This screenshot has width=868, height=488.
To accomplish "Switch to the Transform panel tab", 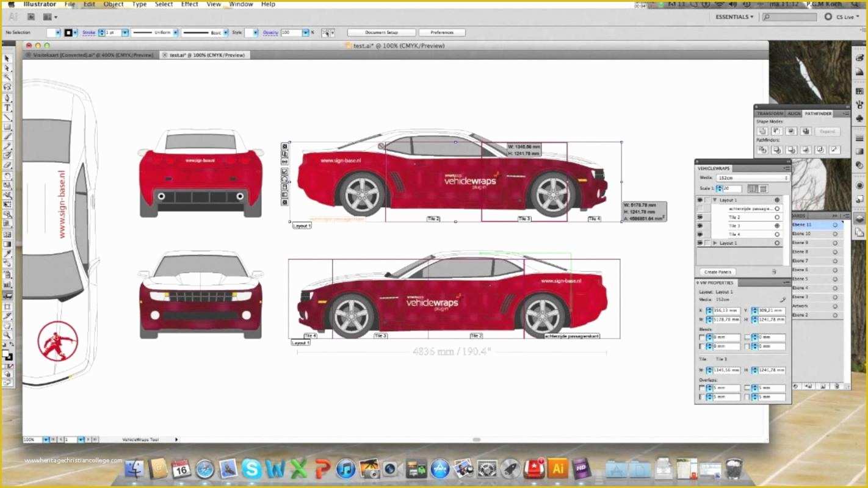I will pyautogui.click(x=770, y=113).
